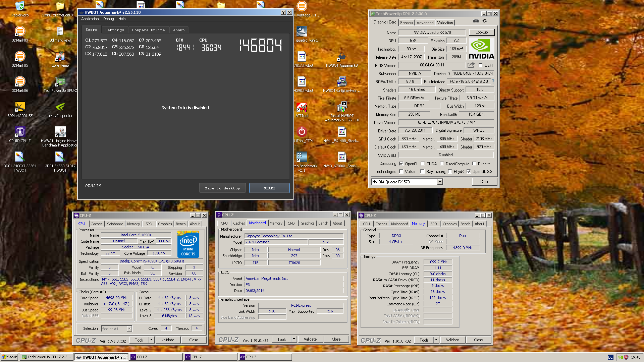The image size is (644, 362).
Task: Open the 3d mark keys file
Action: point(60,34)
